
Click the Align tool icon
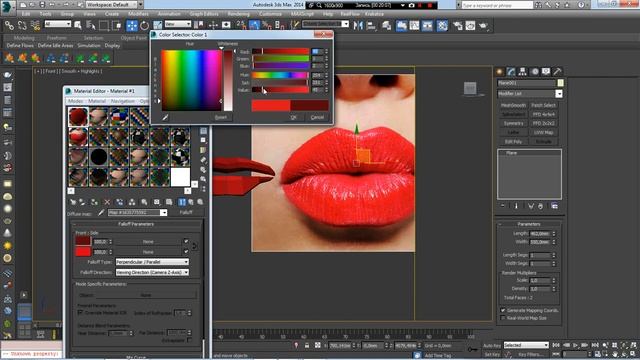pyautogui.click(x=371, y=26)
